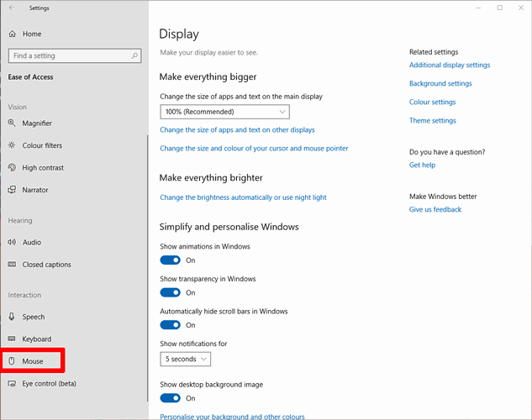This screenshot has width=532, height=420.
Task: Open the 5 seconds notifications dropdown
Action: coord(185,359)
